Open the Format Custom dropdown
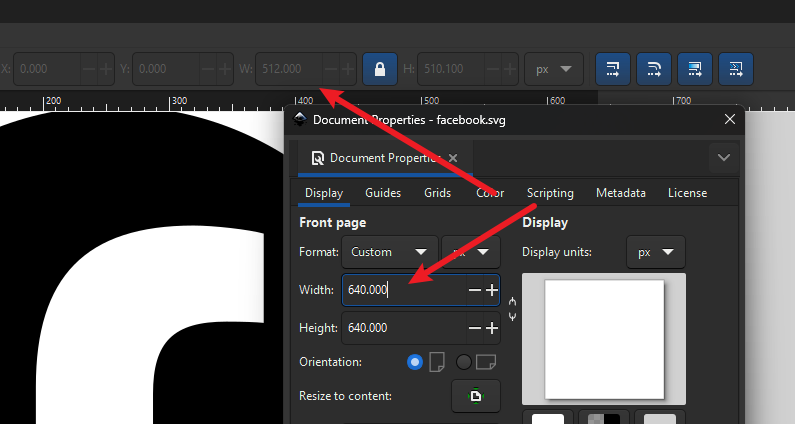795x424 pixels. tap(389, 252)
